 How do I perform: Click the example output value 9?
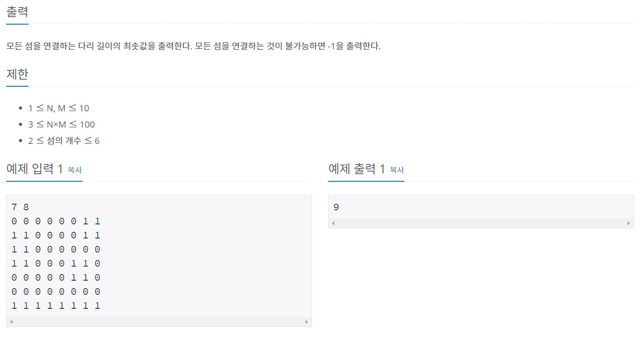[x=336, y=207]
